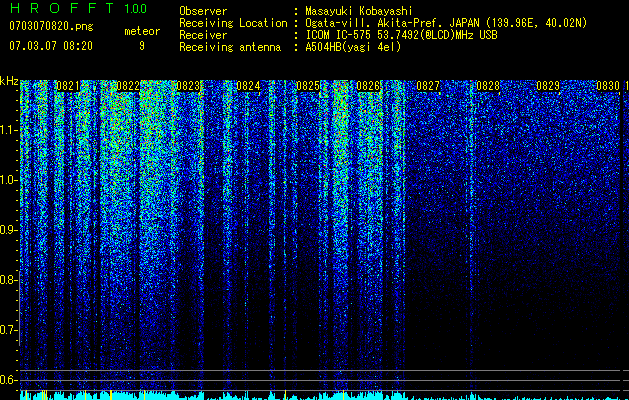Click the 0826 time marker
This screenshot has height=400, width=629.
click(368, 86)
